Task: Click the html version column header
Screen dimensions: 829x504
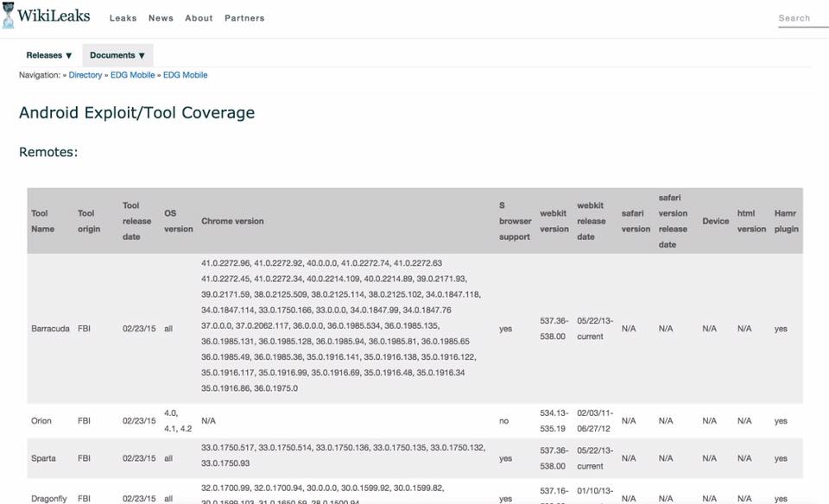Action: point(751,221)
